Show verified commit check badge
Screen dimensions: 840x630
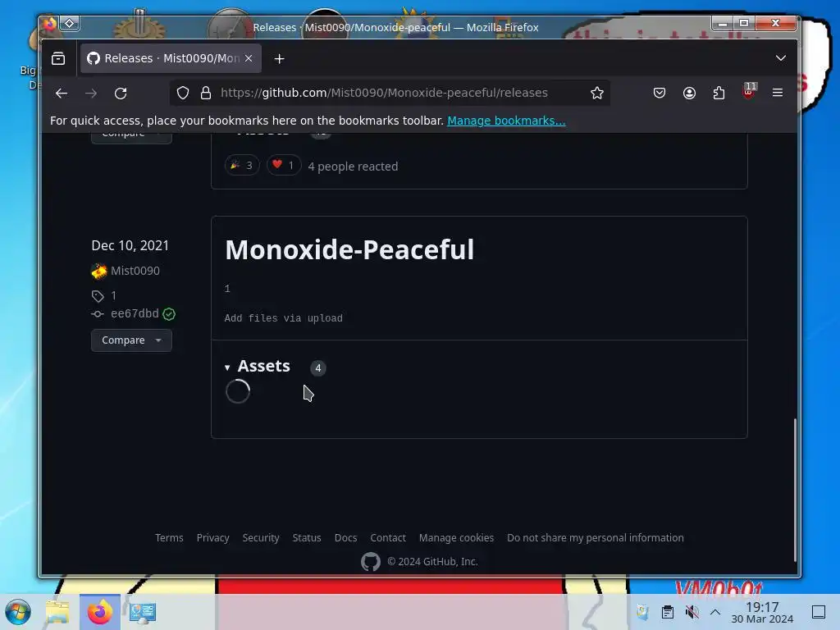(169, 314)
